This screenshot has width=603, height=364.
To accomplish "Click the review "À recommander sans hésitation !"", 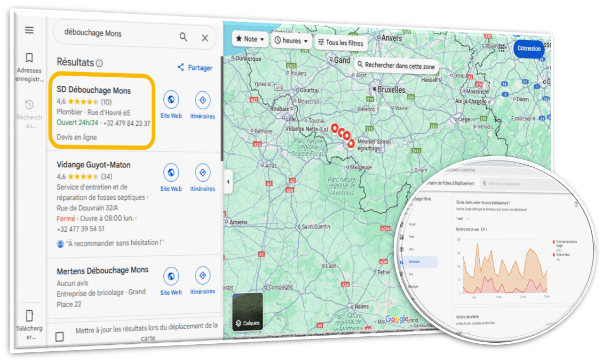I will [x=115, y=243].
